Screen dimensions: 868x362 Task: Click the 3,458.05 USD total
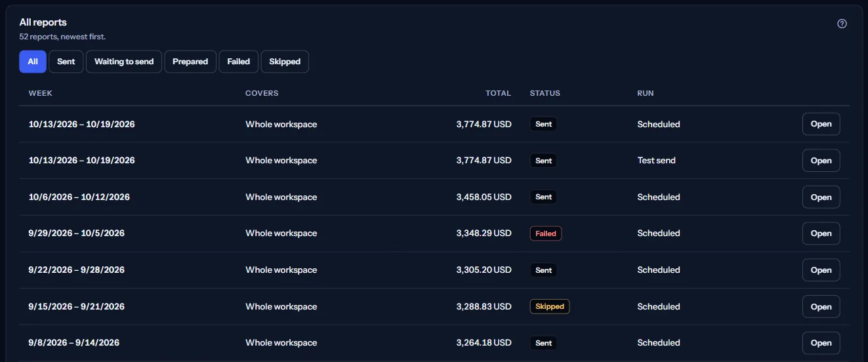484,197
